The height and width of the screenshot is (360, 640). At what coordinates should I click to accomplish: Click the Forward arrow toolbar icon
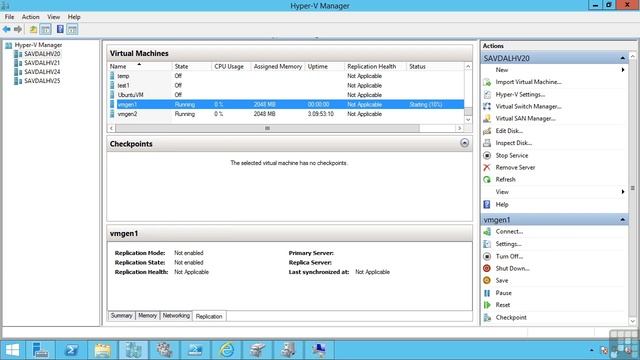point(18,29)
